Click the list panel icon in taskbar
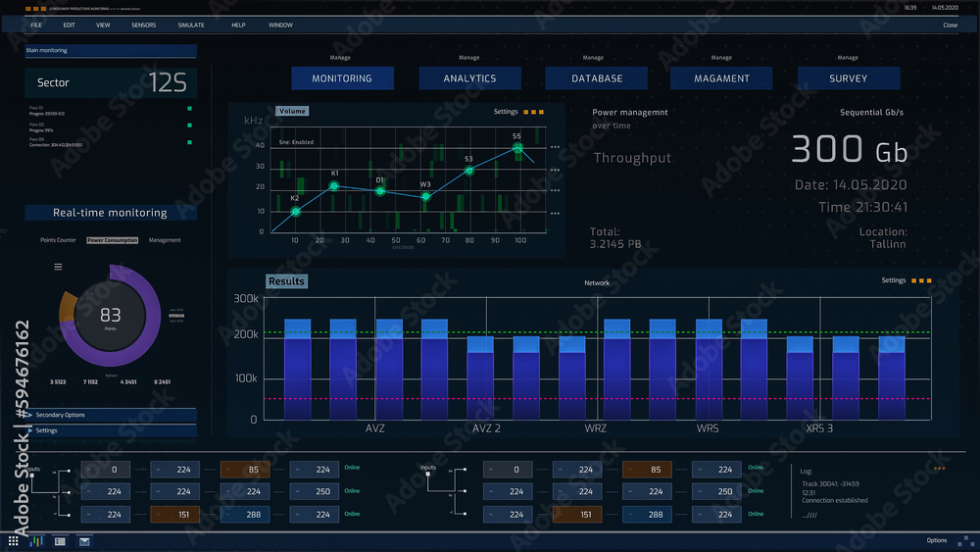The height and width of the screenshot is (552, 980). click(x=60, y=541)
